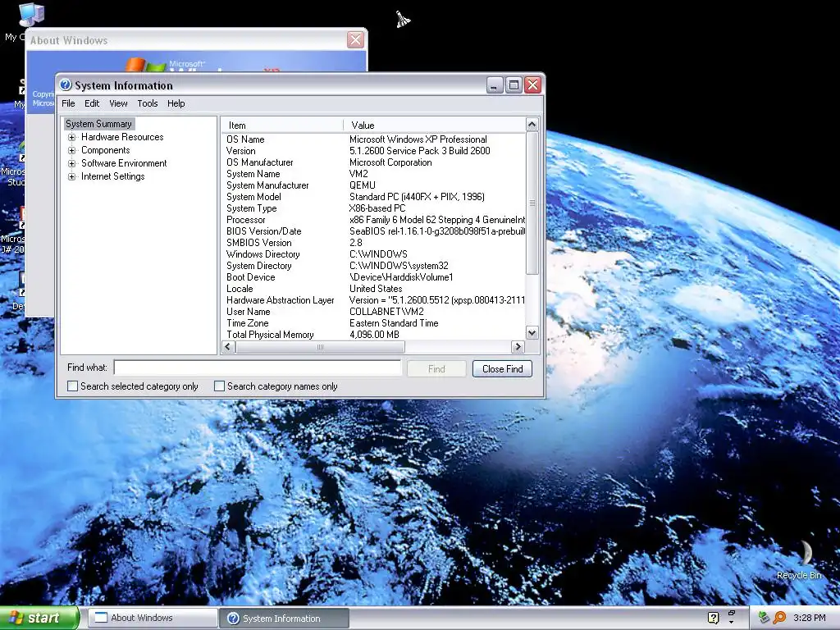Viewport: 840px width, 630px height.
Task: Open language bar options dropdown arrow
Action: (x=731, y=623)
